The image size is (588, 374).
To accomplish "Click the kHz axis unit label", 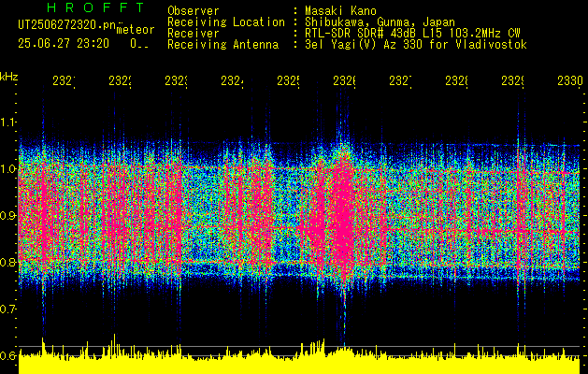I will 9,77.
